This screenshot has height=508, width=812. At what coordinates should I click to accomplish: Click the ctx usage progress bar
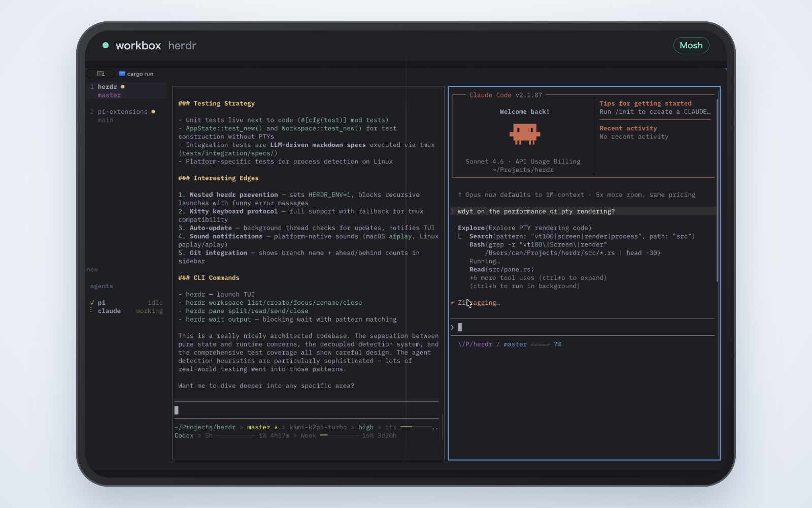point(415,427)
